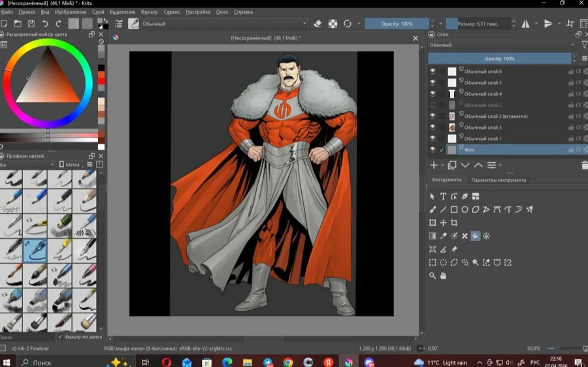Select the Text tool in toolbox
Screen dimensions: 588x367
(x=443, y=196)
